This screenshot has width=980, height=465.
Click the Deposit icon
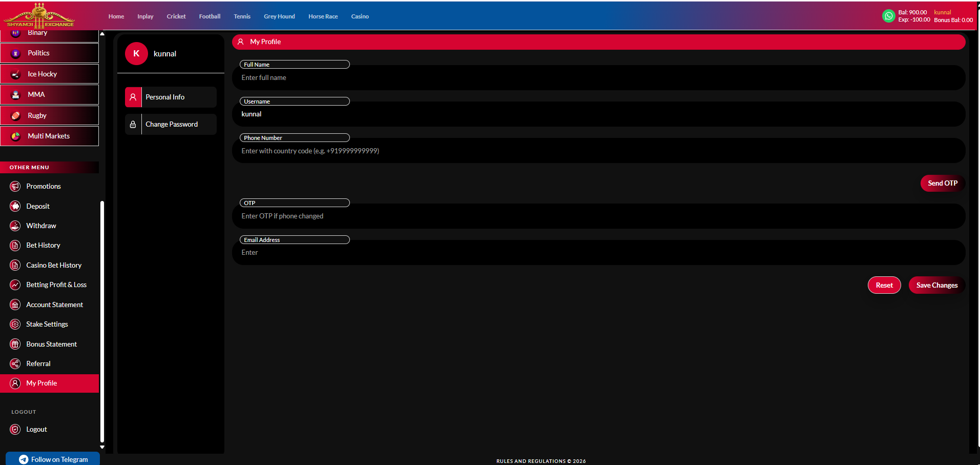[x=15, y=206]
